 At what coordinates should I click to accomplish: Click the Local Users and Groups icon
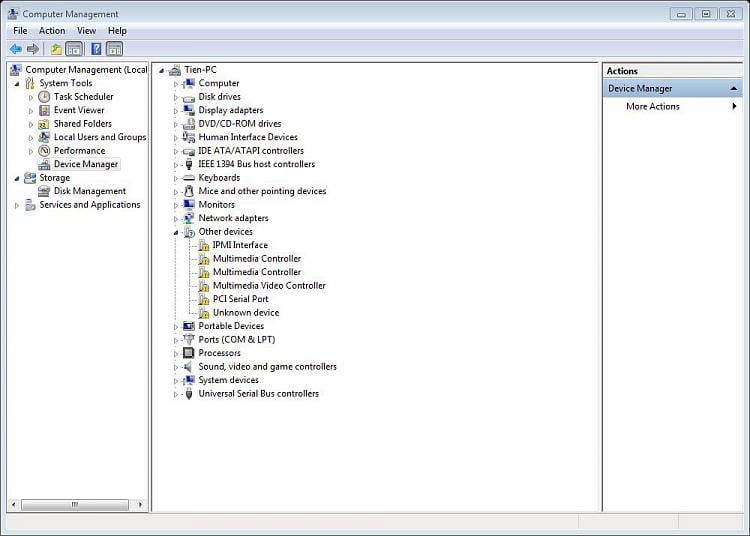[44, 137]
